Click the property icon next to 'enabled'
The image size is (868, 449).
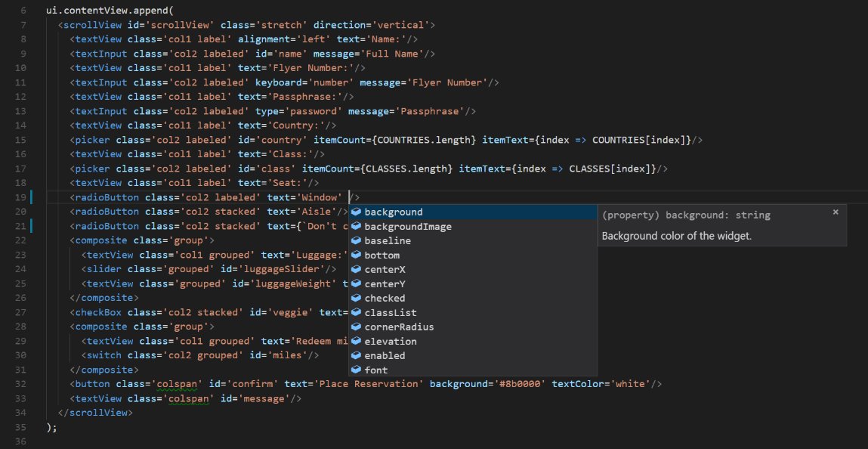tap(357, 355)
